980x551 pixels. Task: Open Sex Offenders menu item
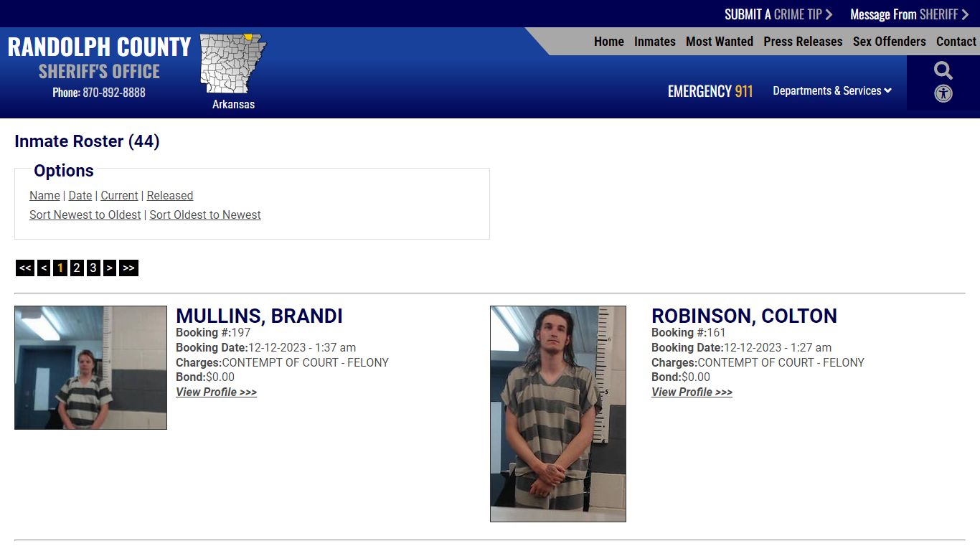[x=890, y=42]
